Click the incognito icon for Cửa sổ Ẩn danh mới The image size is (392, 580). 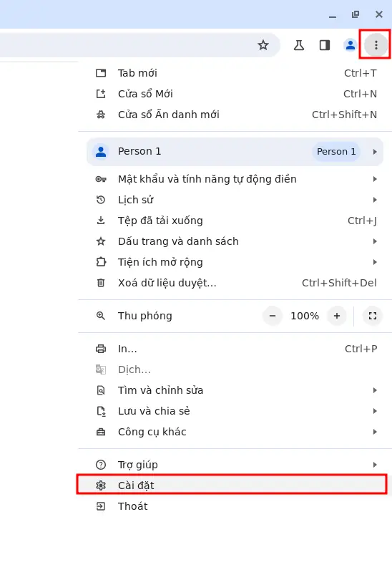tap(101, 115)
